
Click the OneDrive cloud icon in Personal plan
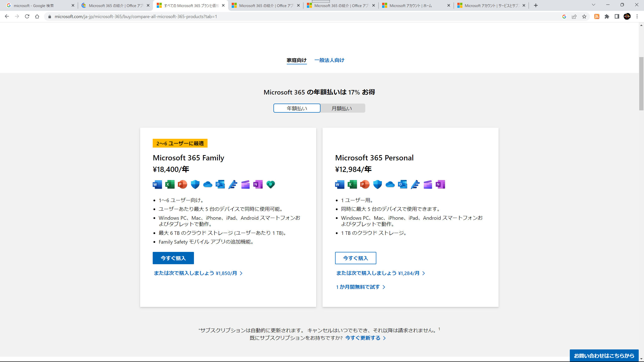click(x=390, y=185)
